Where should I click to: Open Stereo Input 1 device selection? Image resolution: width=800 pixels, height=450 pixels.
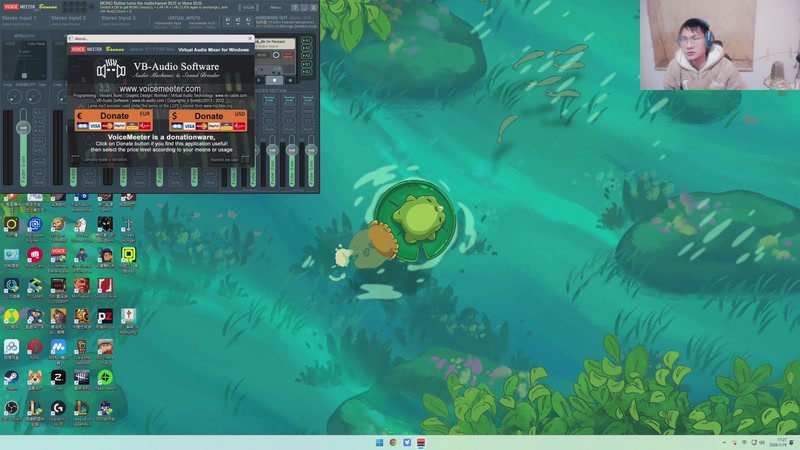(19, 20)
